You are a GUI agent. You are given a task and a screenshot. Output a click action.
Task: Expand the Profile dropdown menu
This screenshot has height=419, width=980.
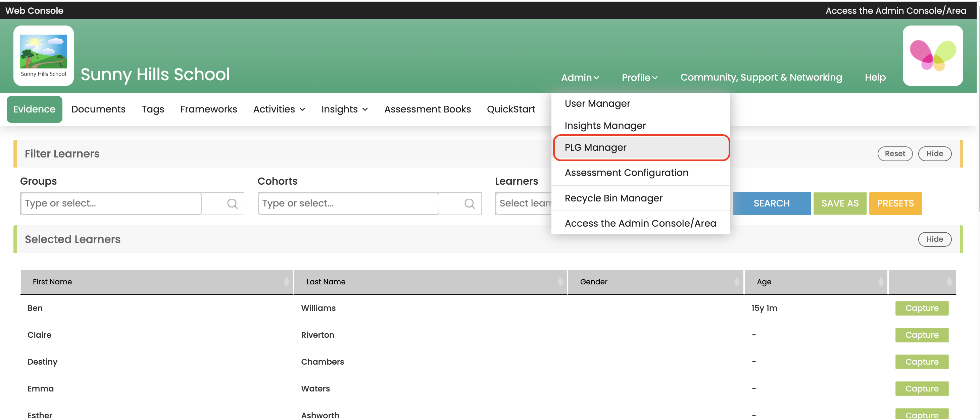click(x=639, y=78)
